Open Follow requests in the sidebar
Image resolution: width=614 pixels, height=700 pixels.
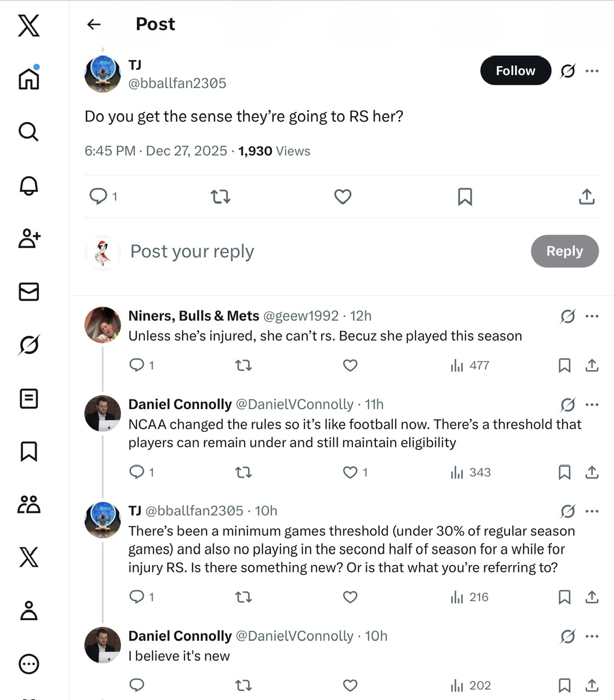coord(29,238)
